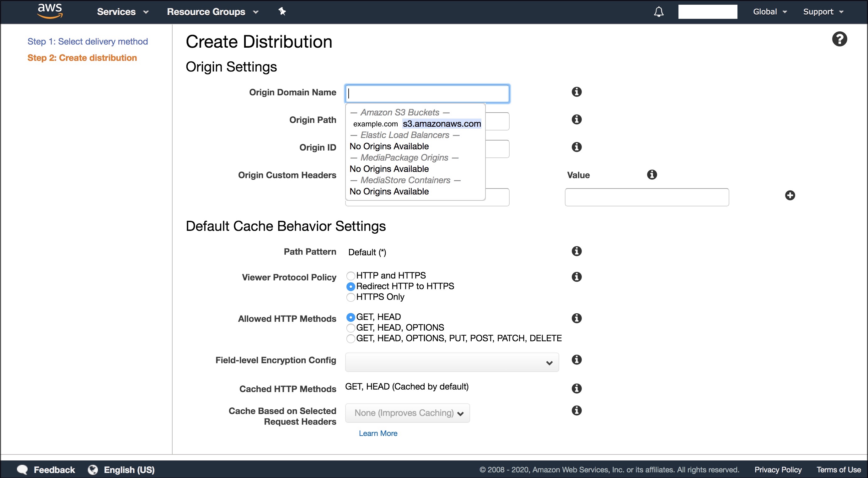The image size is (868, 478).
Task: Select GET, HEAD, OPTIONS, PUT, POST, PATCH, DELETE
Action: (351, 338)
